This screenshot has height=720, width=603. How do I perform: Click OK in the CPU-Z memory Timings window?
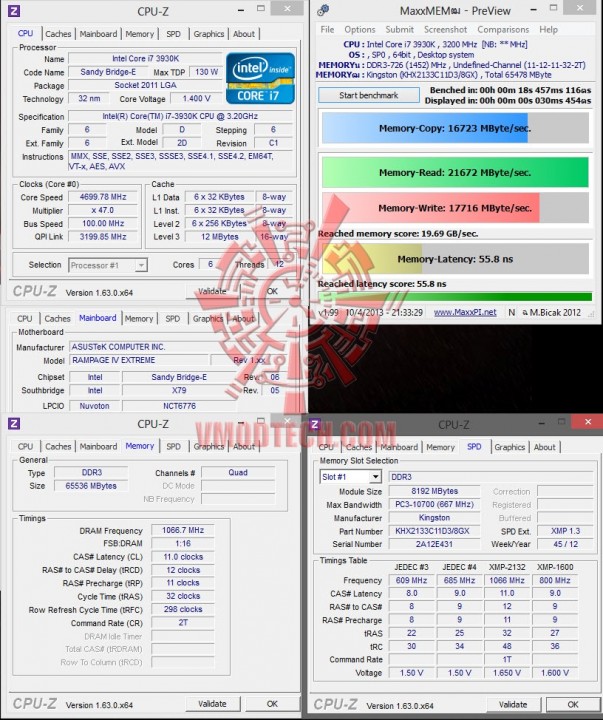(272, 704)
